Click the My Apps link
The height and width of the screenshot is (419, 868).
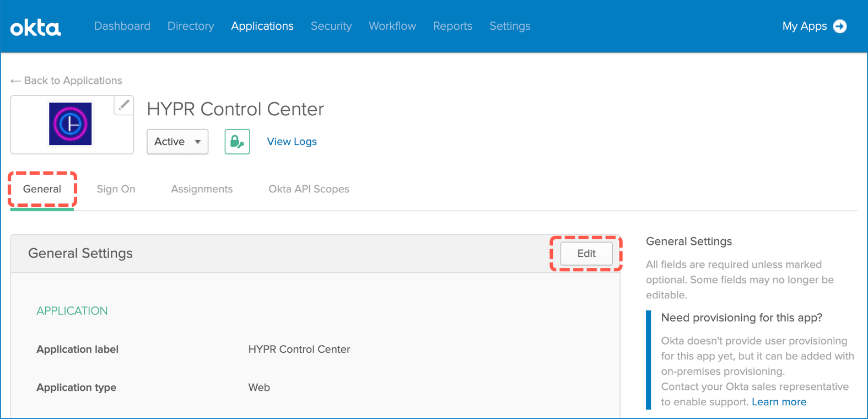804,26
